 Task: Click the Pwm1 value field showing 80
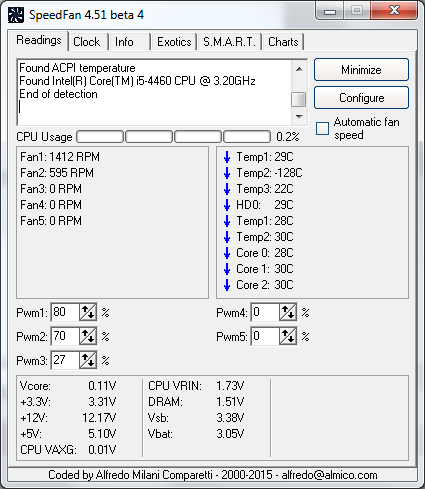(x=65, y=312)
